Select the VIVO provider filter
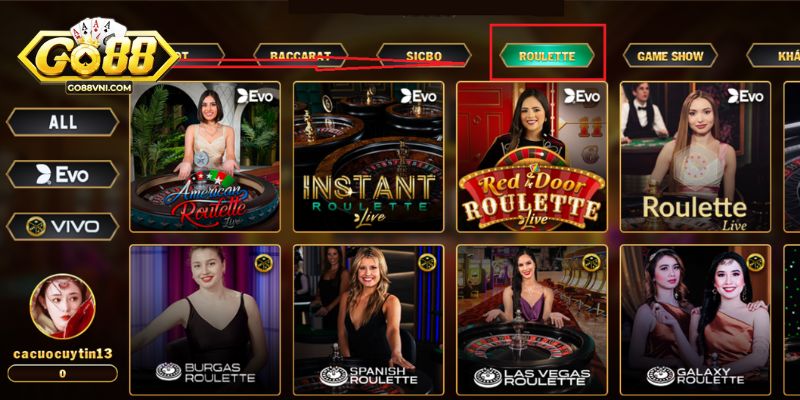Image resolution: width=800 pixels, height=400 pixels. pos(62,227)
